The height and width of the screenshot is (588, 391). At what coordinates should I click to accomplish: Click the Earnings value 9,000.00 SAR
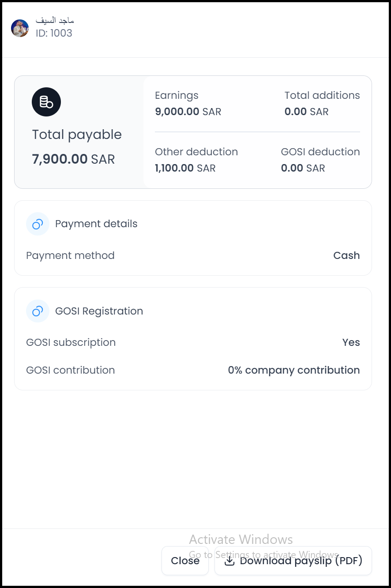pos(188,112)
